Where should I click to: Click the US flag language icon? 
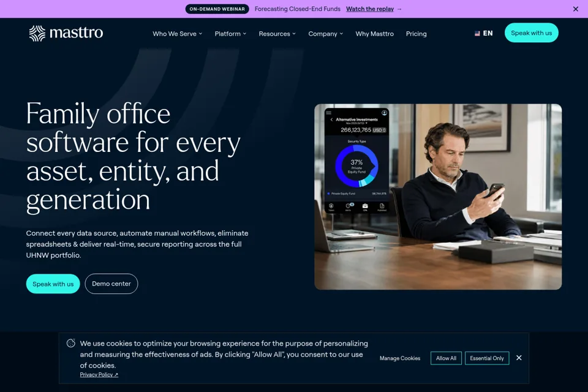click(477, 34)
